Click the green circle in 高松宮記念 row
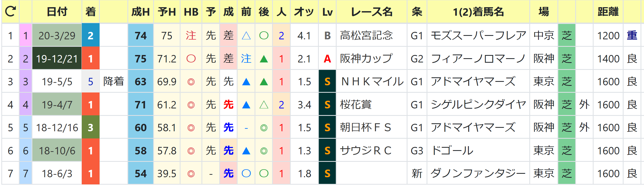Image resolution: width=644 pixels, height=186 pixels. (264, 35)
